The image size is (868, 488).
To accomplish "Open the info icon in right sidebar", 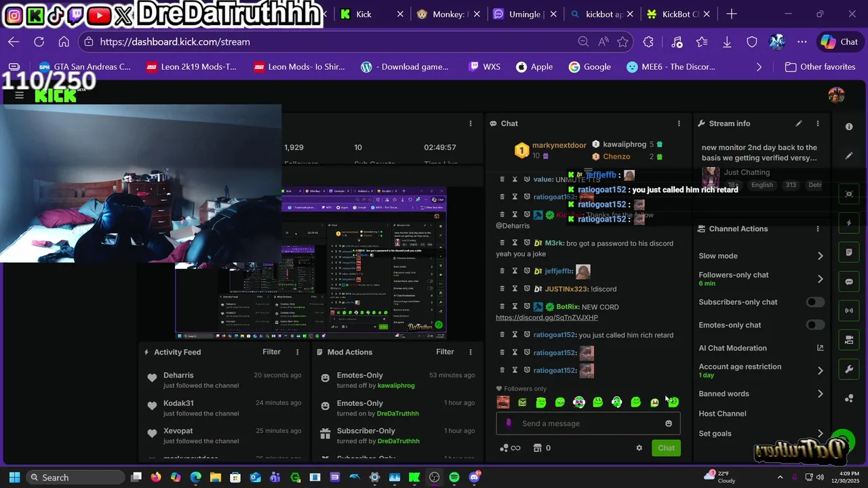I will [849, 127].
